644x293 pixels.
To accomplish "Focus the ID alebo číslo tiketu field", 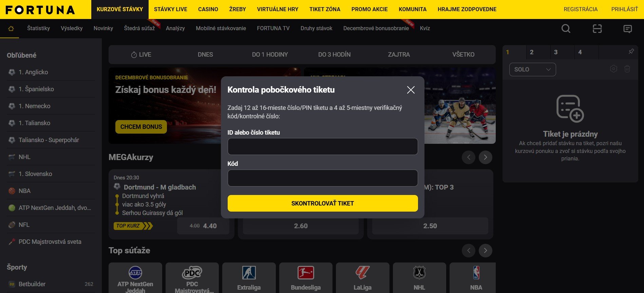I will [323, 146].
